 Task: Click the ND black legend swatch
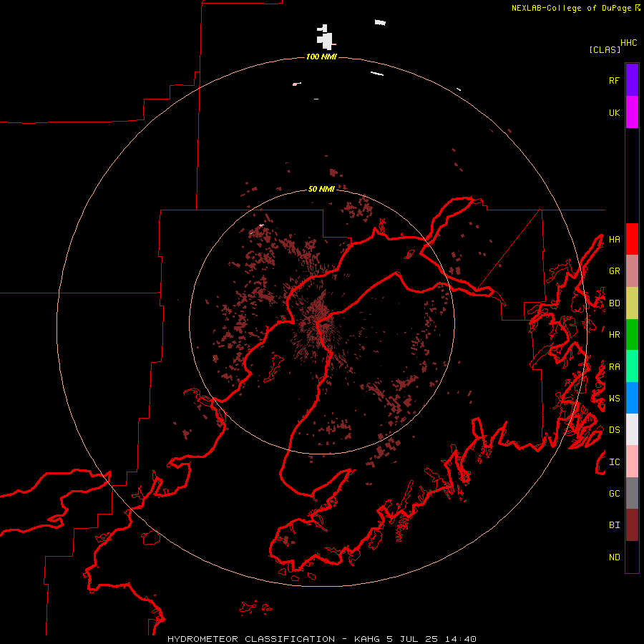coord(632,557)
